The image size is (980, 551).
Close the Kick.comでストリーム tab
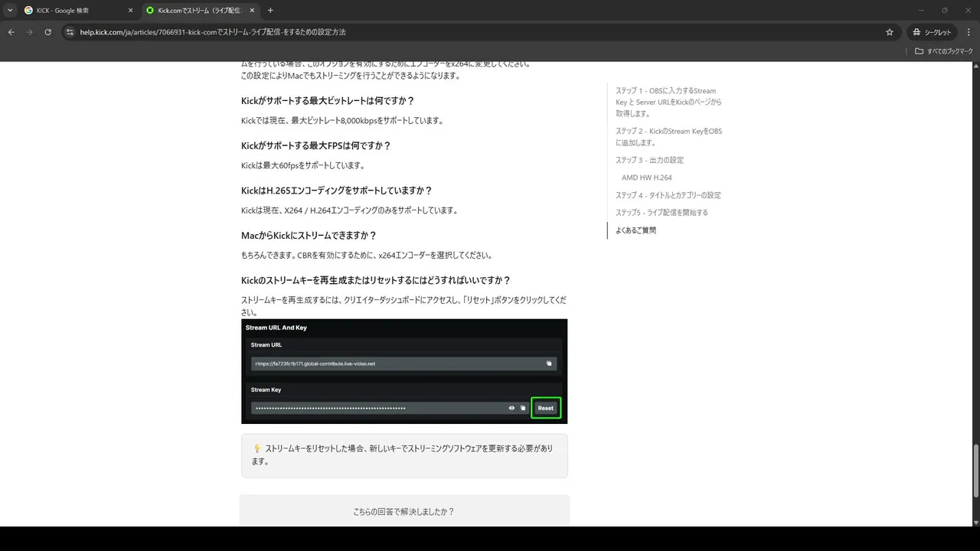(x=251, y=10)
